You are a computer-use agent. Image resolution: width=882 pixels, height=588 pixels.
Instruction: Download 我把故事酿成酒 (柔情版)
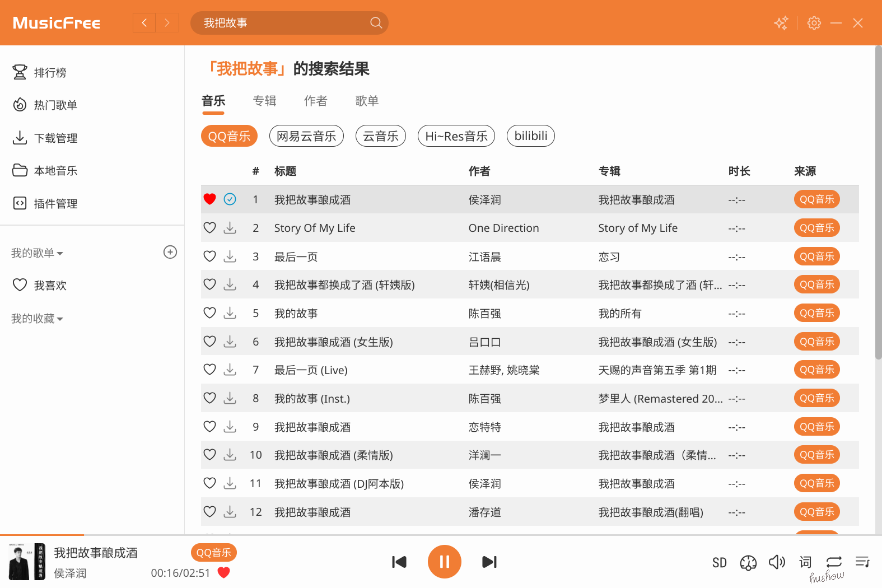230,455
